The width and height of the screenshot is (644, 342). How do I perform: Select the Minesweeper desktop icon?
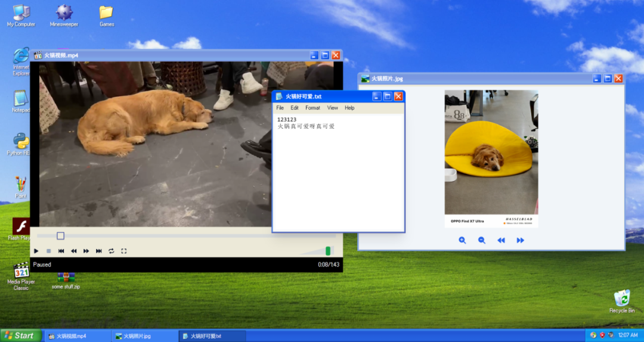[64, 16]
